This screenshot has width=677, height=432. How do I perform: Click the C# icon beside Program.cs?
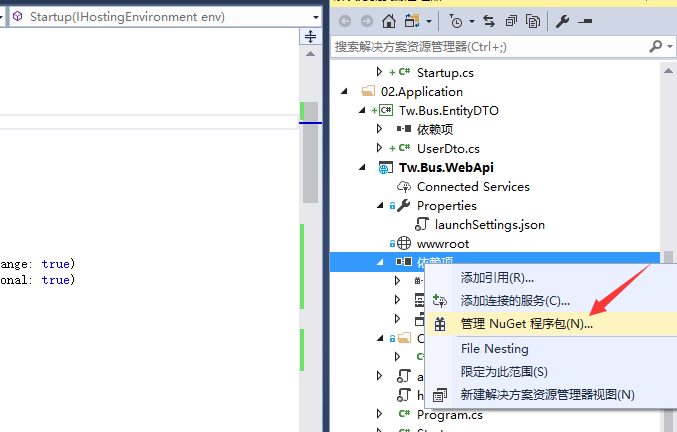click(404, 414)
